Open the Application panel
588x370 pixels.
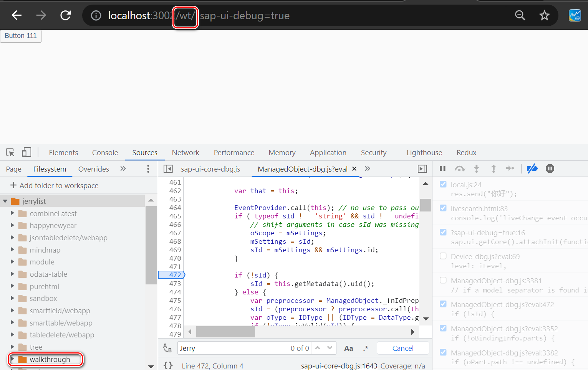(328, 152)
